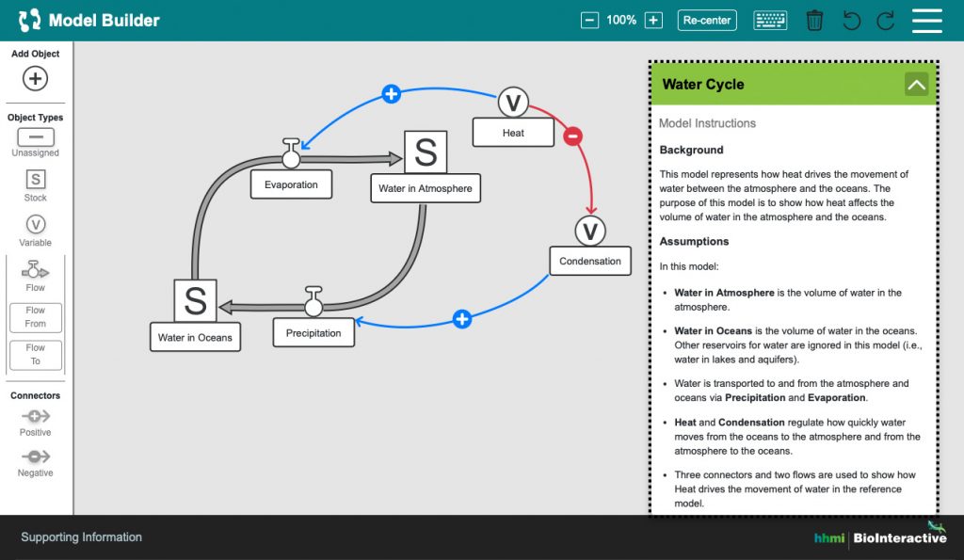Click the 100% zoom level text
The image size is (964, 560).
click(x=621, y=21)
